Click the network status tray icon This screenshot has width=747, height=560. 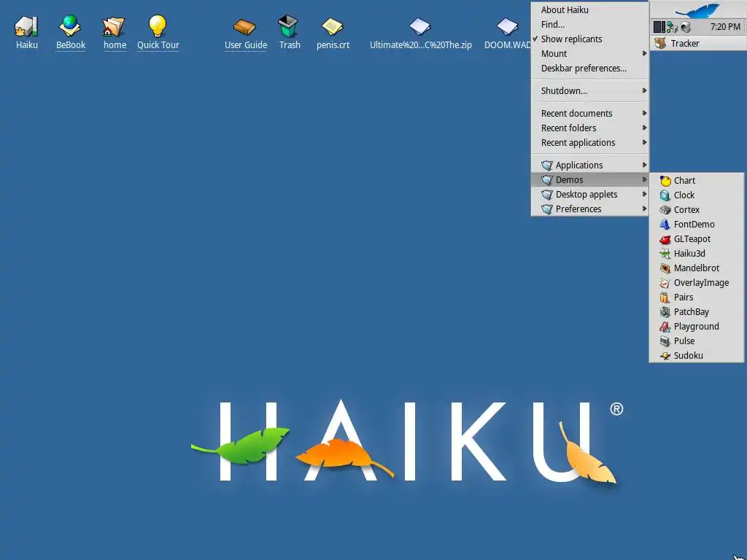tap(672, 27)
